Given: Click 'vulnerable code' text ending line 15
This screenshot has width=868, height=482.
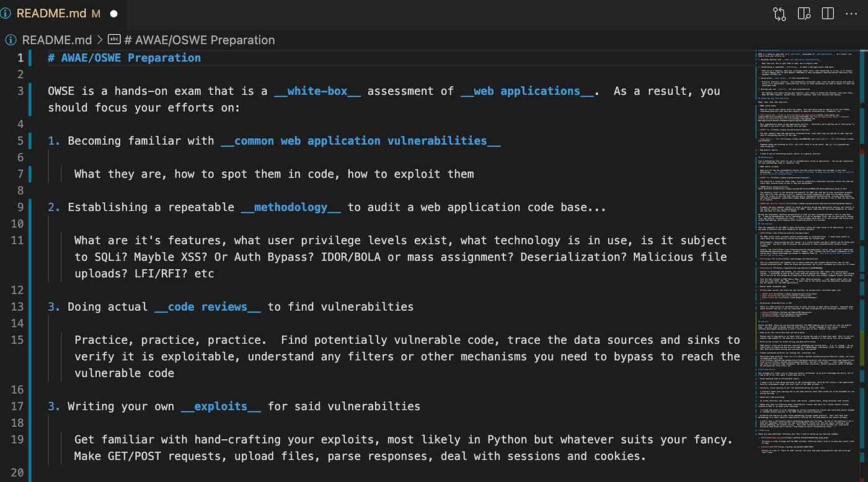Looking at the screenshot, I should 124,373.
